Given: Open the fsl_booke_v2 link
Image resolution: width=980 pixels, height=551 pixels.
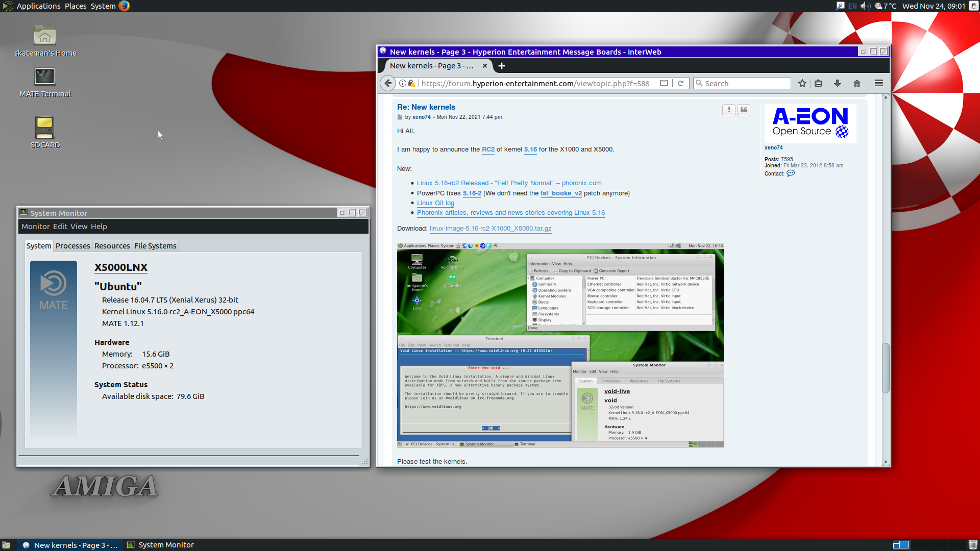Looking at the screenshot, I should tap(561, 193).
